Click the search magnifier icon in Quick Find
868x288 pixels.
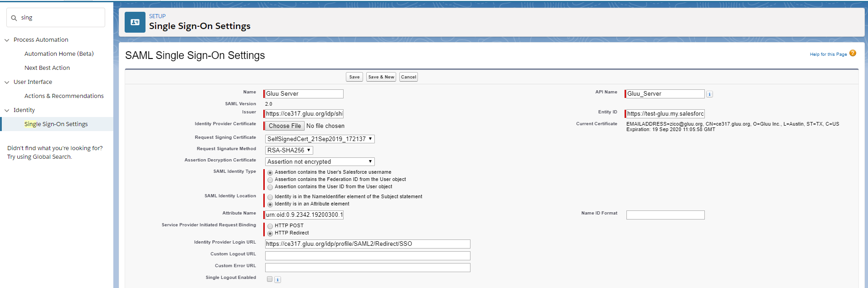point(14,18)
